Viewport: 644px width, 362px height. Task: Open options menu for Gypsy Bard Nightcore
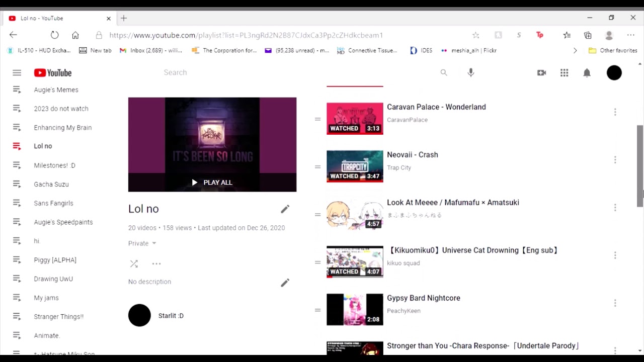coord(615,303)
